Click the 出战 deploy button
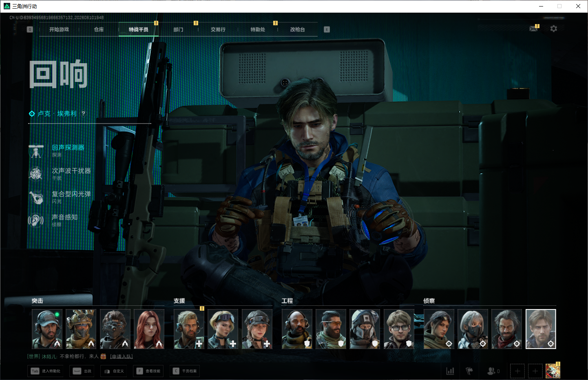 click(x=82, y=371)
